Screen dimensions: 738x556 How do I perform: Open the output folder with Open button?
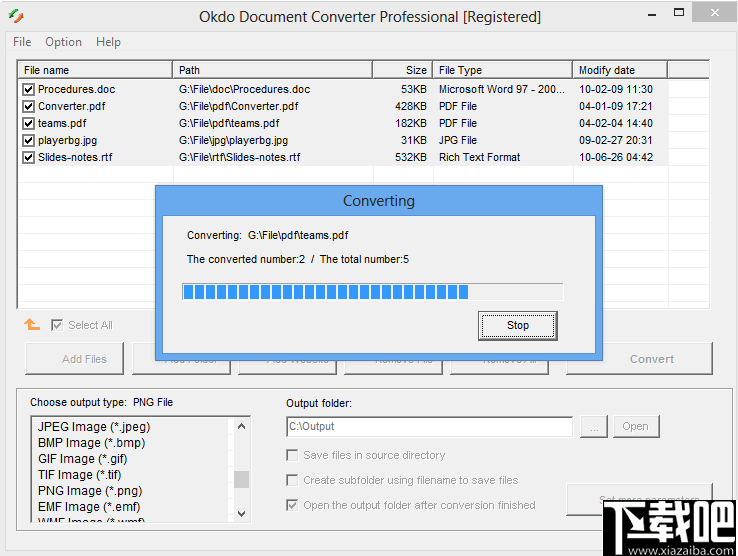click(x=636, y=426)
